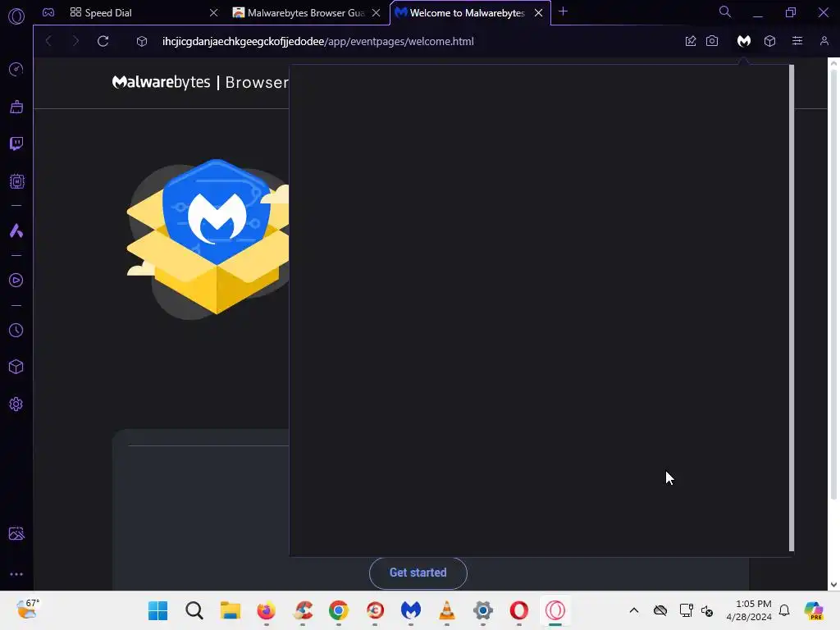
Task: Open sidebar more options three dots
Action: pyautogui.click(x=16, y=574)
